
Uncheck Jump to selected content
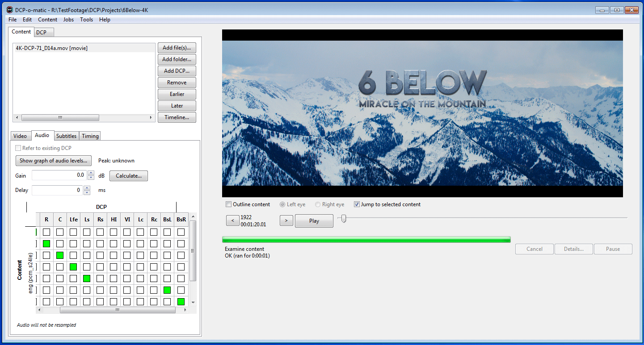[357, 204]
